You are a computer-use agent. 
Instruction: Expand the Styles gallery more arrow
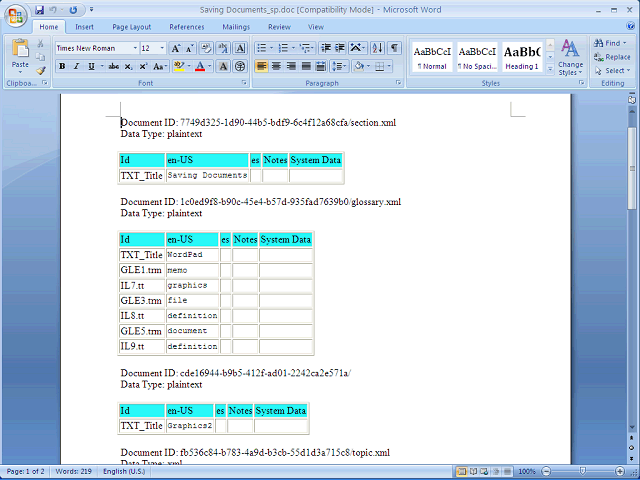(550, 69)
